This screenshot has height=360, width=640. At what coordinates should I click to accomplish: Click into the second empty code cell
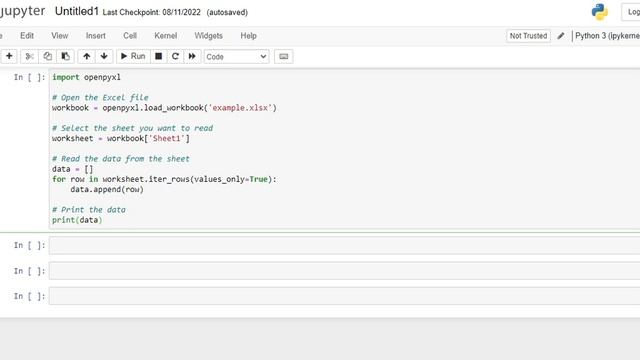click(x=344, y=271)
